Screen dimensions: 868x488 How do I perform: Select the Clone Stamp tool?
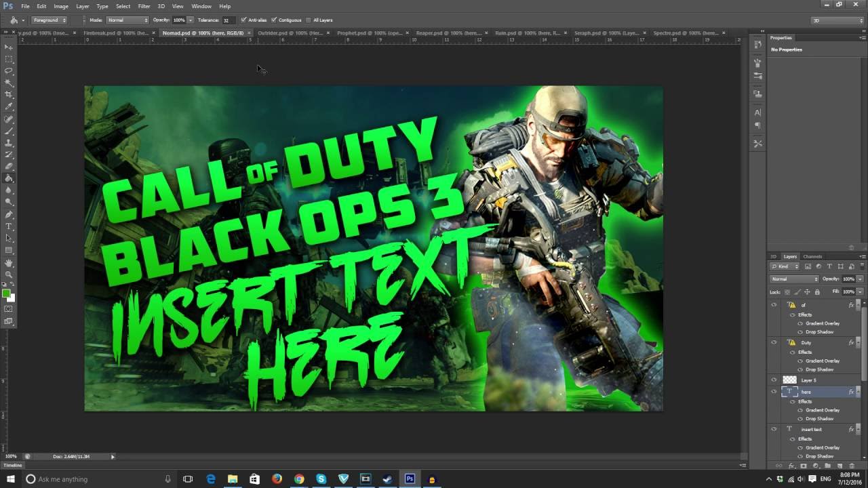[x=9, y=143]
